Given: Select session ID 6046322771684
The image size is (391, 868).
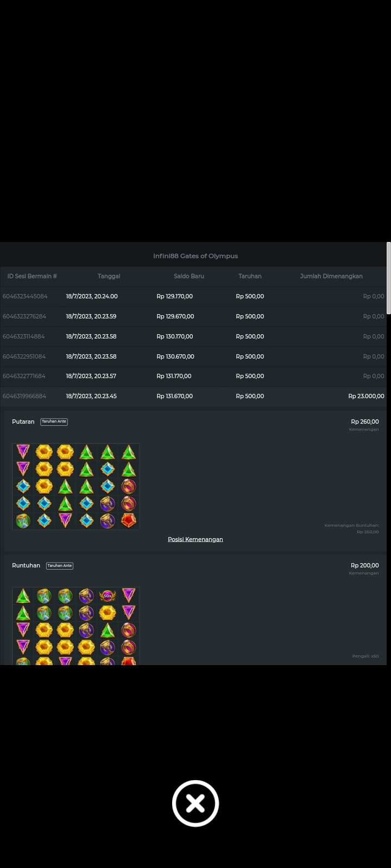Looking at the screenshot, I should (24, 376).
